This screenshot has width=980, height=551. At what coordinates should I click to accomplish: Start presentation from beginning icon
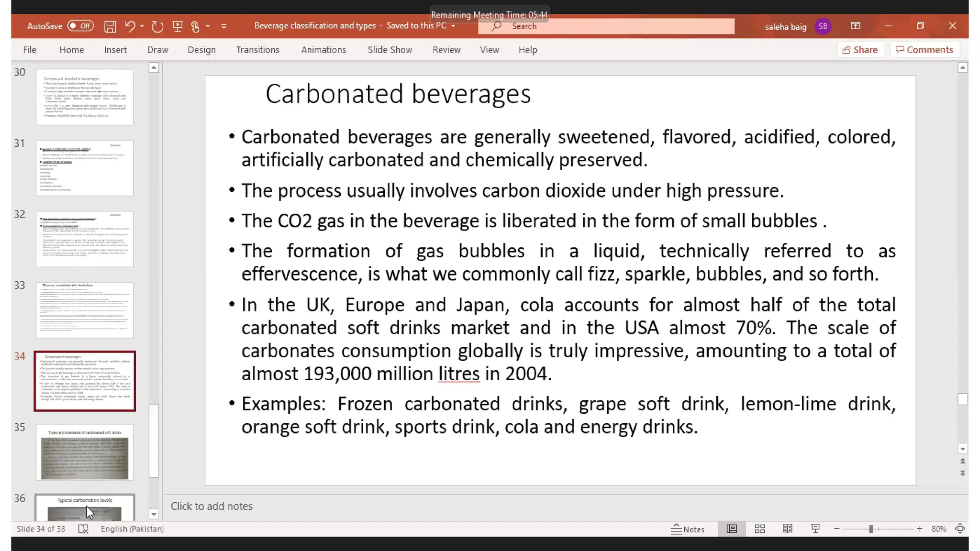(x=178, y=26)
